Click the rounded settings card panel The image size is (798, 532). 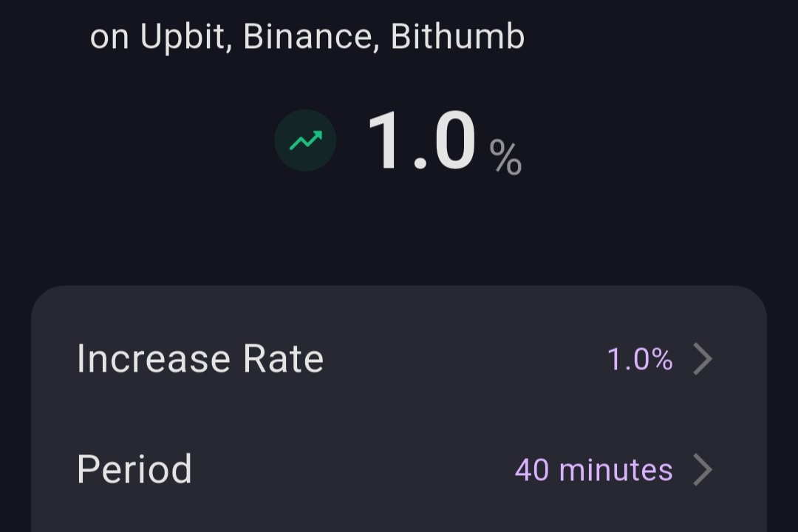[x=399, y=410]
